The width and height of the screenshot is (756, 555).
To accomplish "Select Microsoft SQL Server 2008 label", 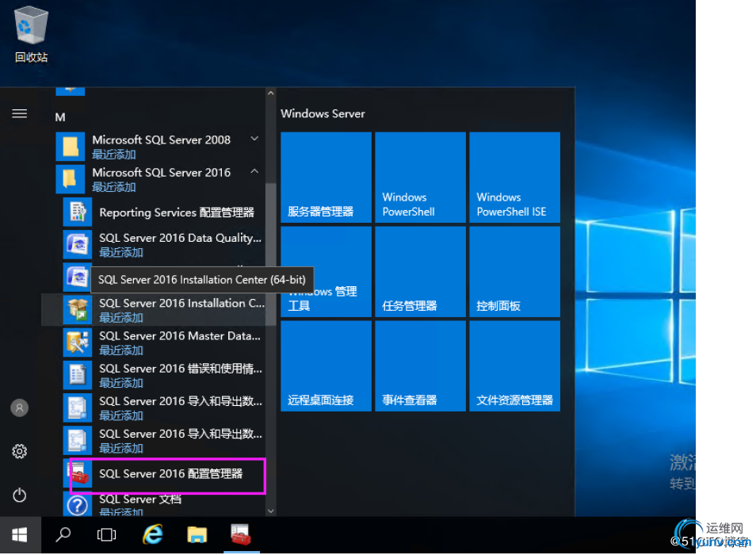I will [162, 140].
